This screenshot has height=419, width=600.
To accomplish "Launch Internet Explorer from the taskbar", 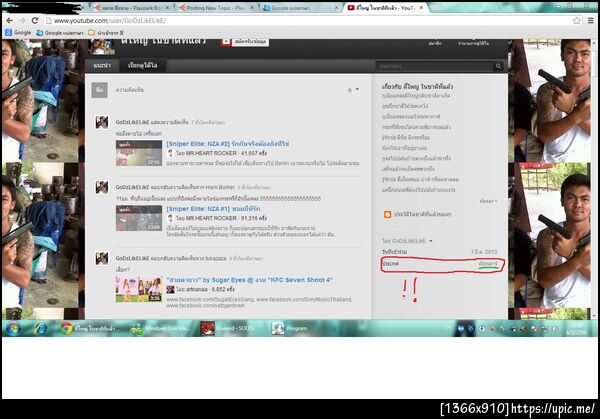I will coord(40,328).
